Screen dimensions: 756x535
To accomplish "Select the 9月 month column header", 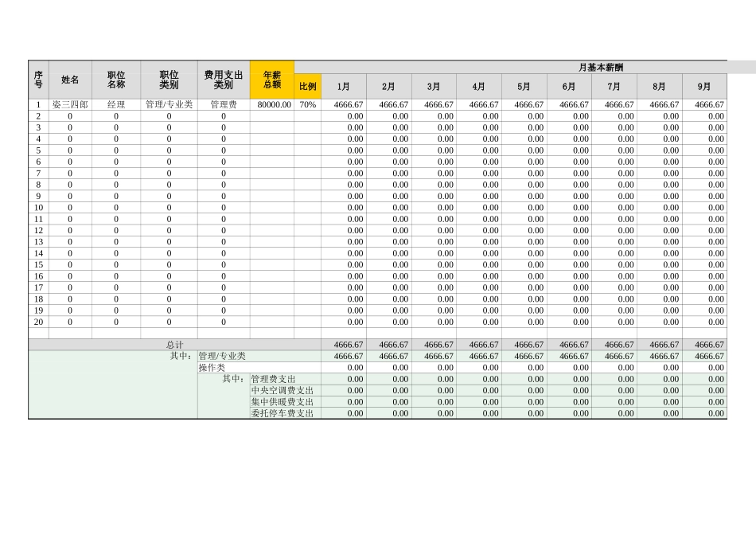I will click(706, 86).
